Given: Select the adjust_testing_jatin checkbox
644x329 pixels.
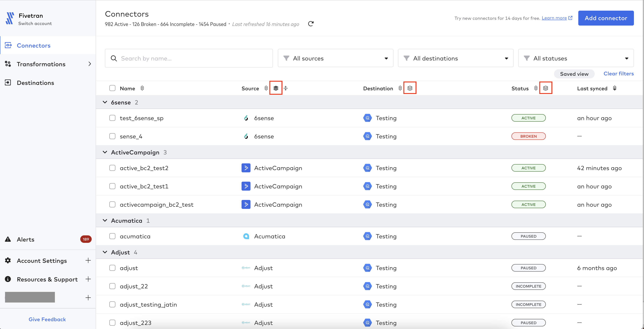Looking at the screenshot, I should tap(112, 304).
